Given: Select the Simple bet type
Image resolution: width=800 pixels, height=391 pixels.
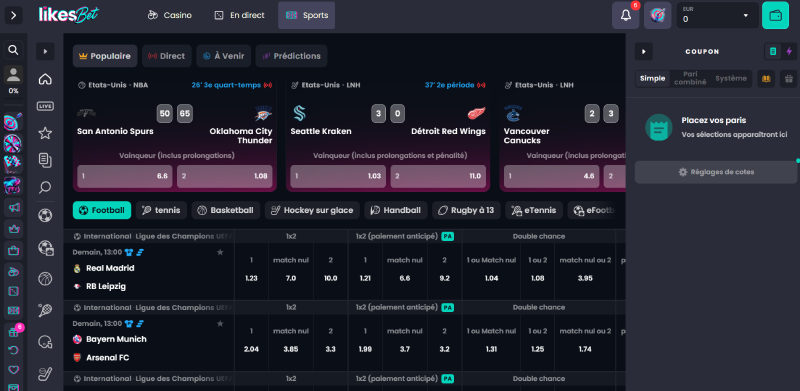Looking at the screenshot, I should (653, 79).
